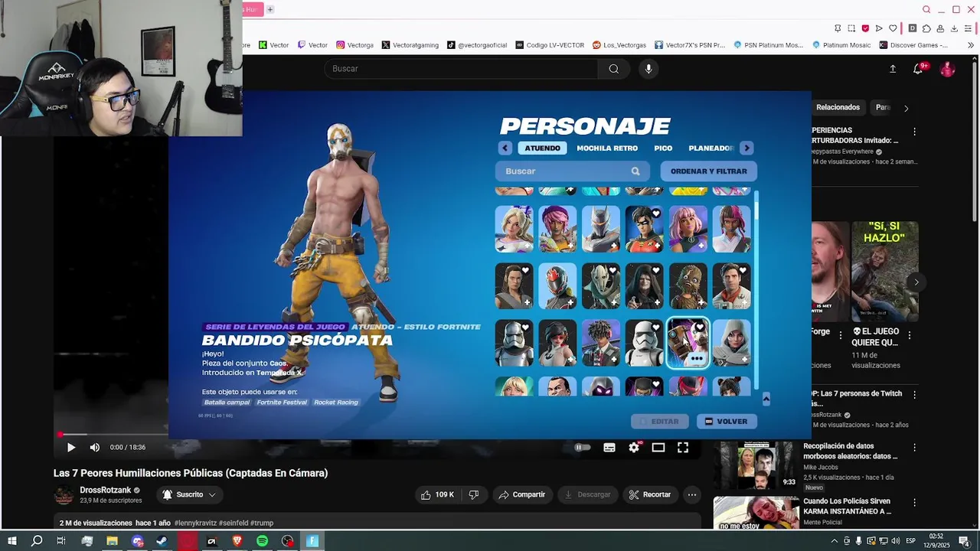Open more actions ellipsis under video
This screenshot has width=980, height=551.
tap(692, 495)
